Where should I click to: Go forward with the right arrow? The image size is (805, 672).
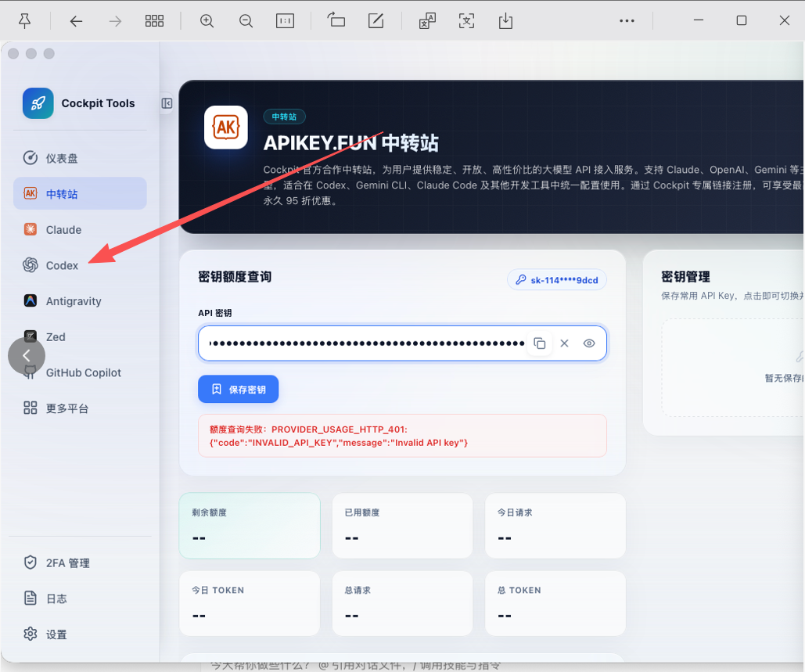click(115, 21)
